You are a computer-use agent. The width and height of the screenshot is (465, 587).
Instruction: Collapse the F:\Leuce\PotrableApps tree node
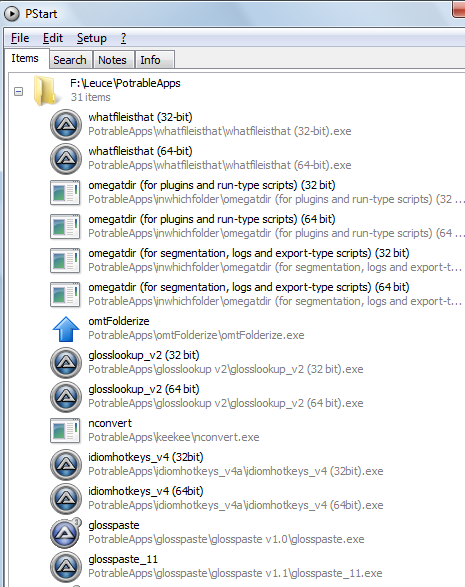18,91
